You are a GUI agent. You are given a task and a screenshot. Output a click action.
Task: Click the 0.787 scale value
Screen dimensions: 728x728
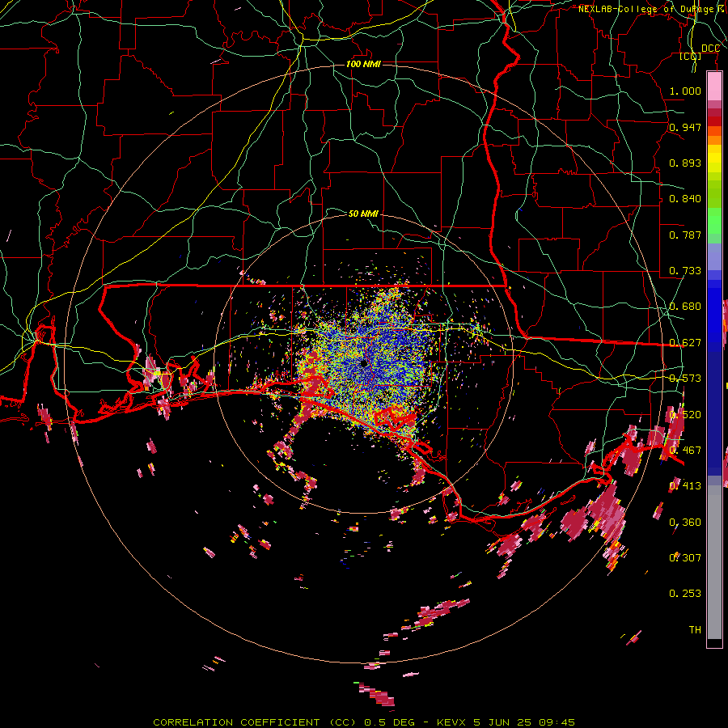point(685,235)
